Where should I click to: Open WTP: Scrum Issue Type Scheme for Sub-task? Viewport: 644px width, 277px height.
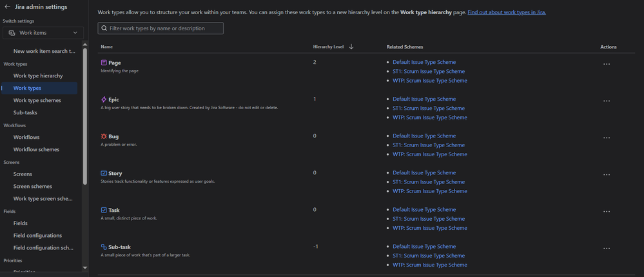point(429,265)
